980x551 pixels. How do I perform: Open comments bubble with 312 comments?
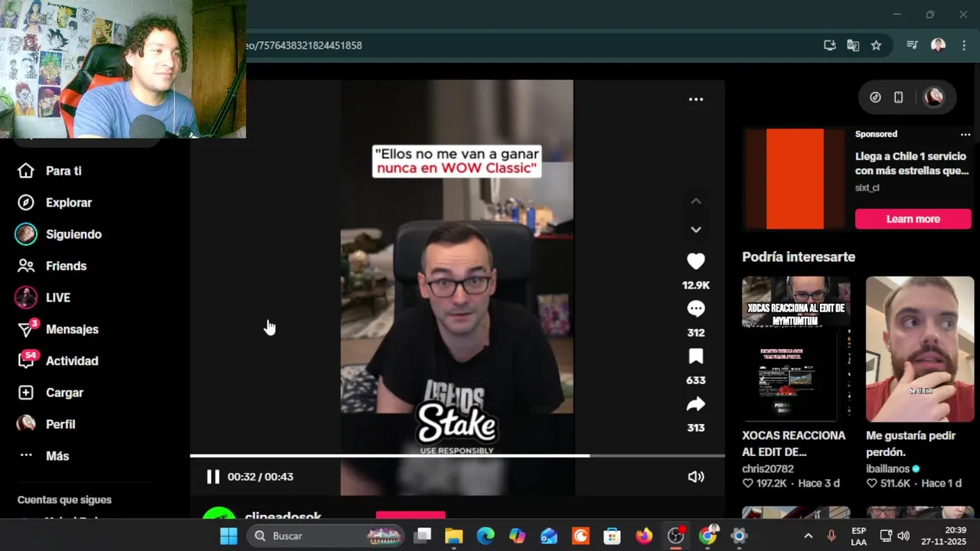point(695,309)
